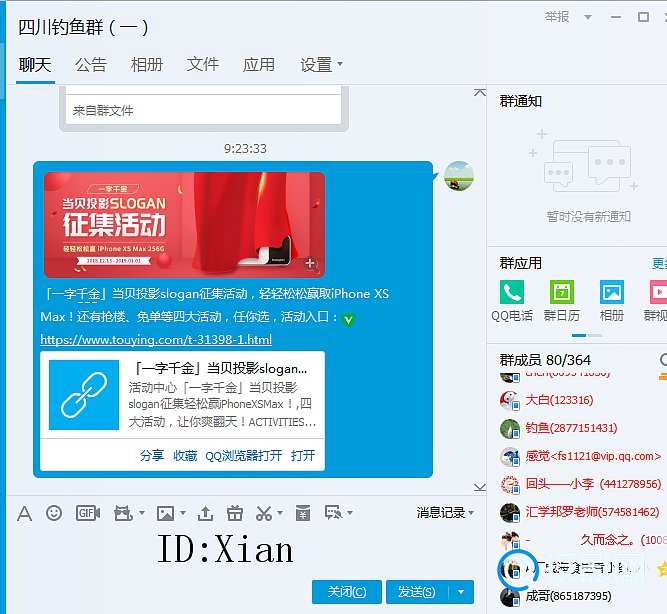
Task: Expand the send options arrow
Action: point(461,592)
